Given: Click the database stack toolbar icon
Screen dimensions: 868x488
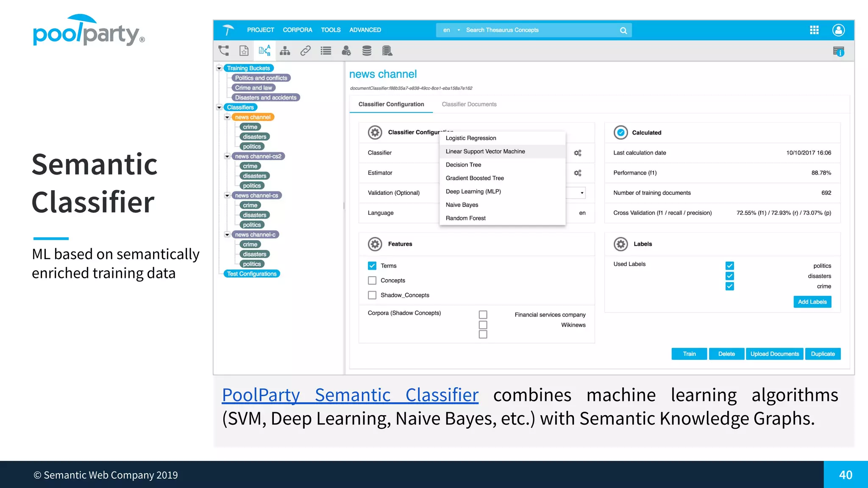Looking at the screenshot, I should 367,51.
